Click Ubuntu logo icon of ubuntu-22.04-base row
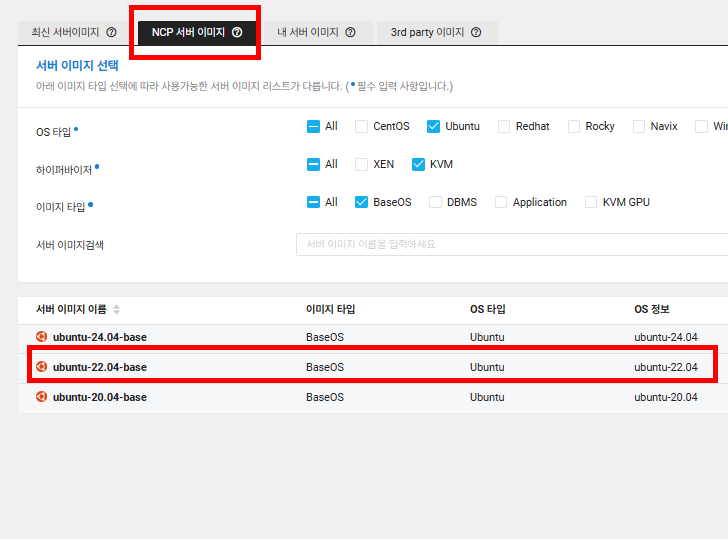Viewport: 728px width, 539px height. click(41, 367)
